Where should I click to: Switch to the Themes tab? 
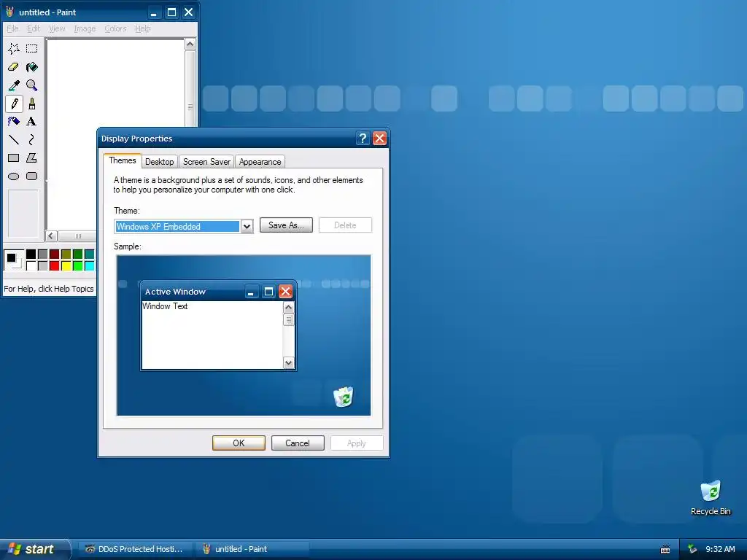(x=123, y=160)
